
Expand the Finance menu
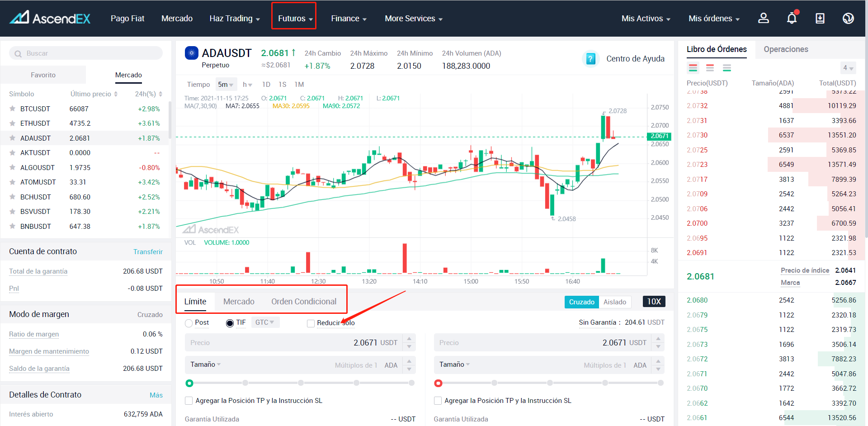click(349, 19)
